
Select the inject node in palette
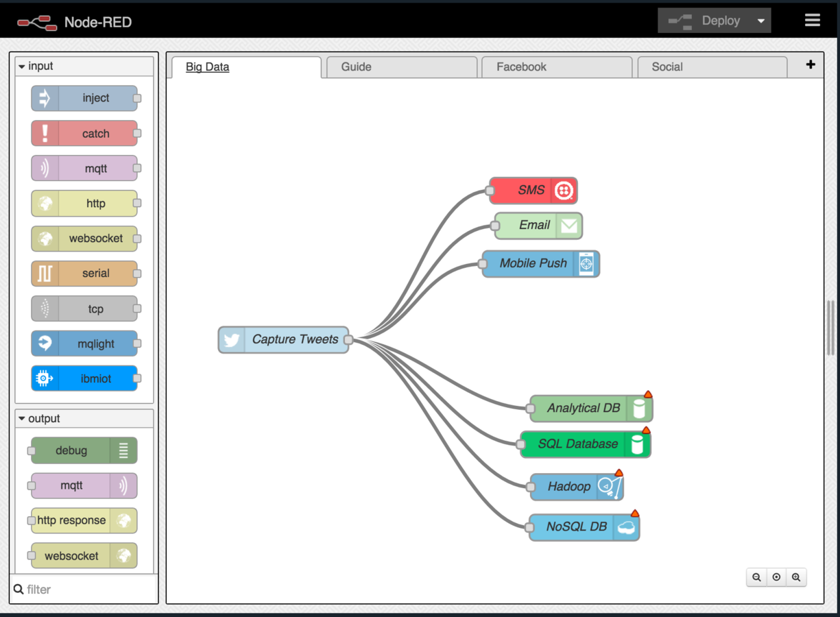(x=84, y=98)
